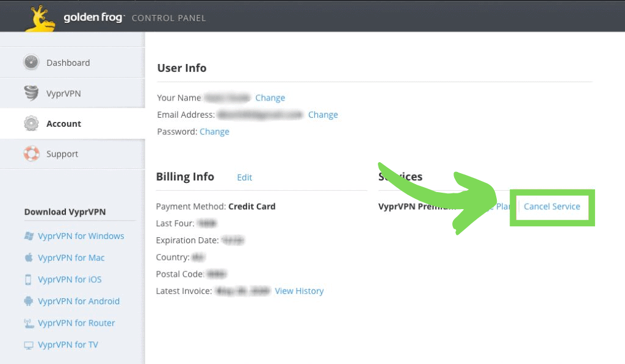Download VyprVPN for TV
Viewport: 625px width, 364px height.
coord(68,345)
